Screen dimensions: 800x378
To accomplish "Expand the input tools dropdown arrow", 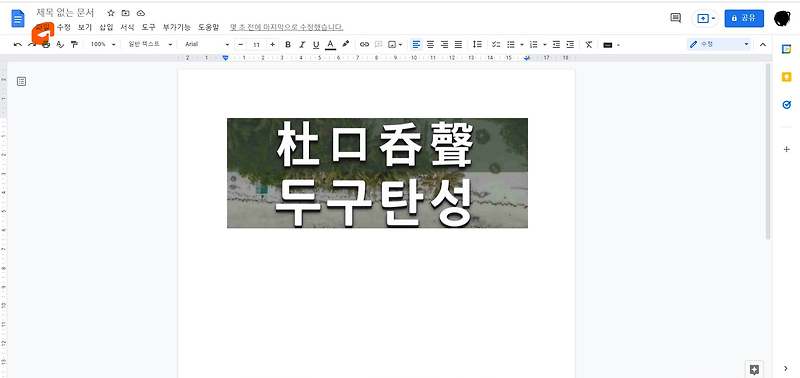I will click(x=618, y=45).
